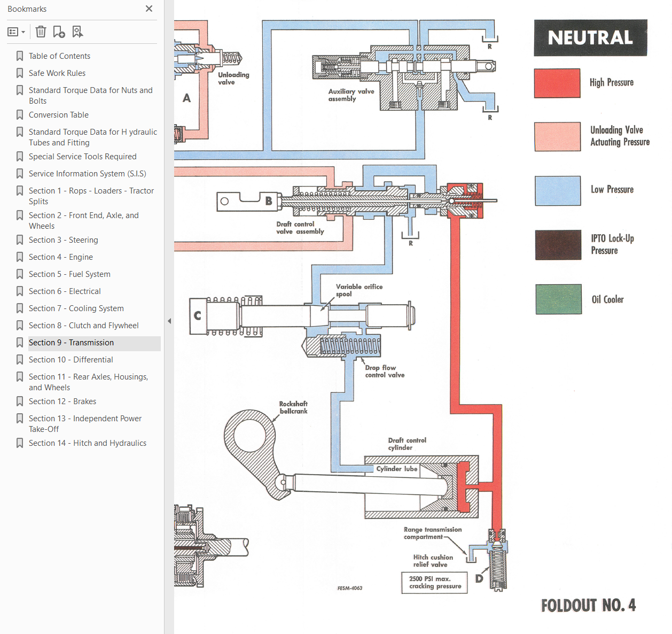Open Section 2 - Front End, Axle bookmark
Screen dimensions: 672x634
click(x=84, y=221)
